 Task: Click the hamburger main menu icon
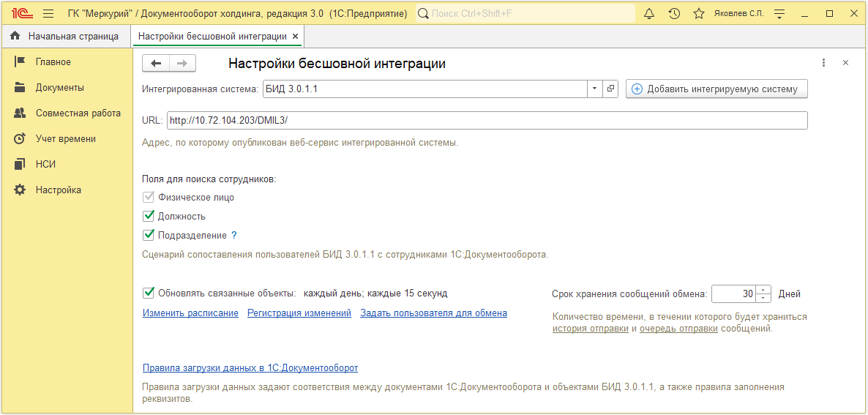click(x=48, y=14)
